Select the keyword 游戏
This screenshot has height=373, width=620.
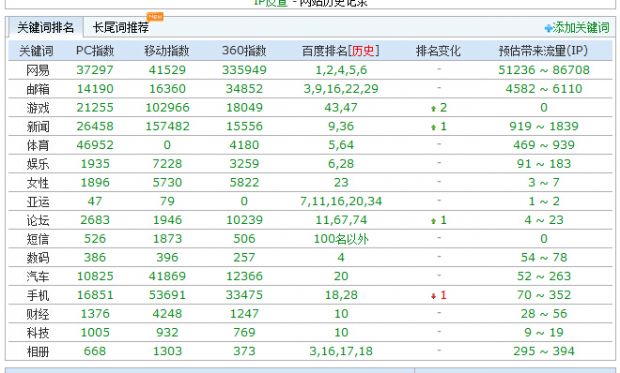(38, 108)
